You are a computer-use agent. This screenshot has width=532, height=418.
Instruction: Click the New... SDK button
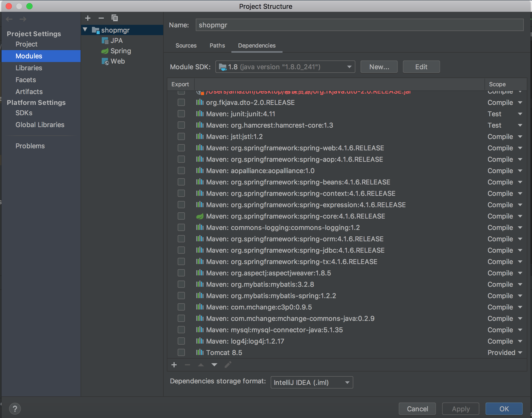(x=379, y=67)
